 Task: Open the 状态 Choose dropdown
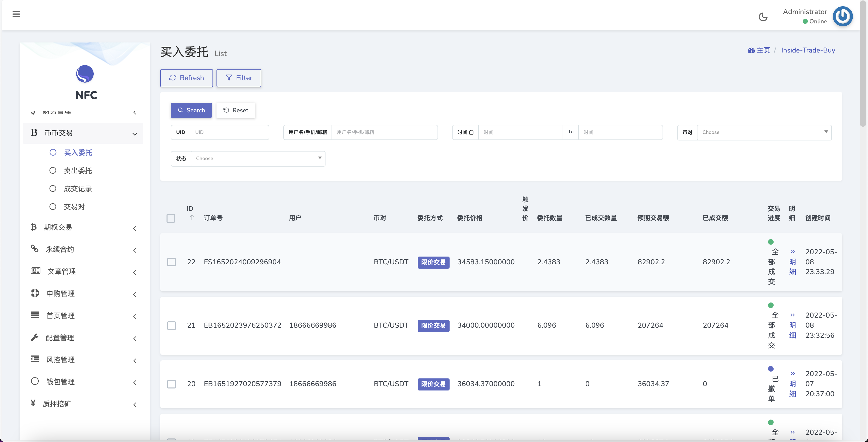coord(258,159)
